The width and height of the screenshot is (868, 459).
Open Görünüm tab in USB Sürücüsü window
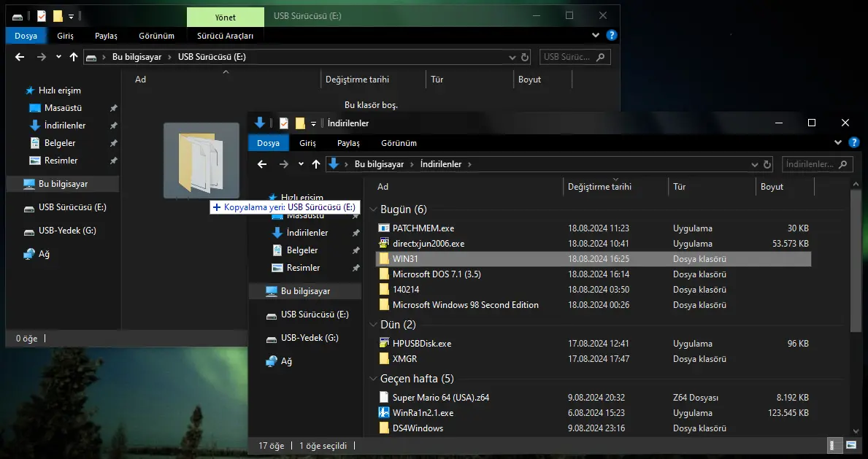[157, 36]
